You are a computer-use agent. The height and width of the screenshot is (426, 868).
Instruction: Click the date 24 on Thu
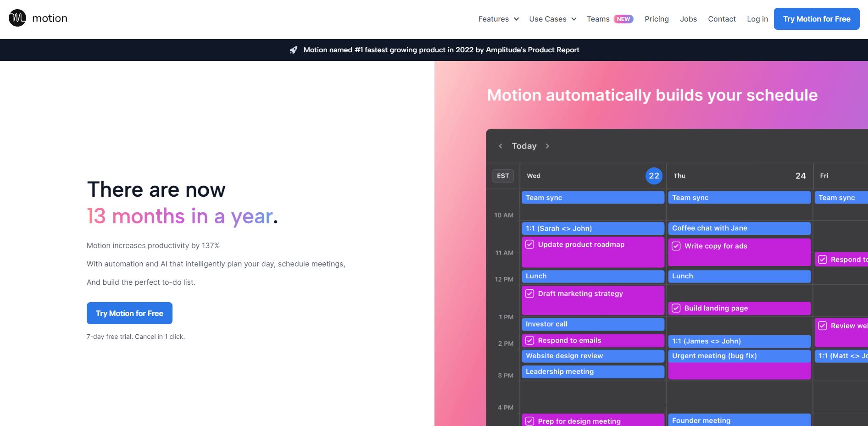[801, 176]
